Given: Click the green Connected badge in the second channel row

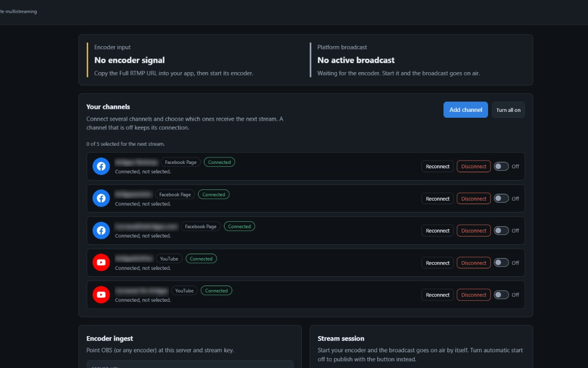Looking at the screenshot, I should tap(214, 194).
